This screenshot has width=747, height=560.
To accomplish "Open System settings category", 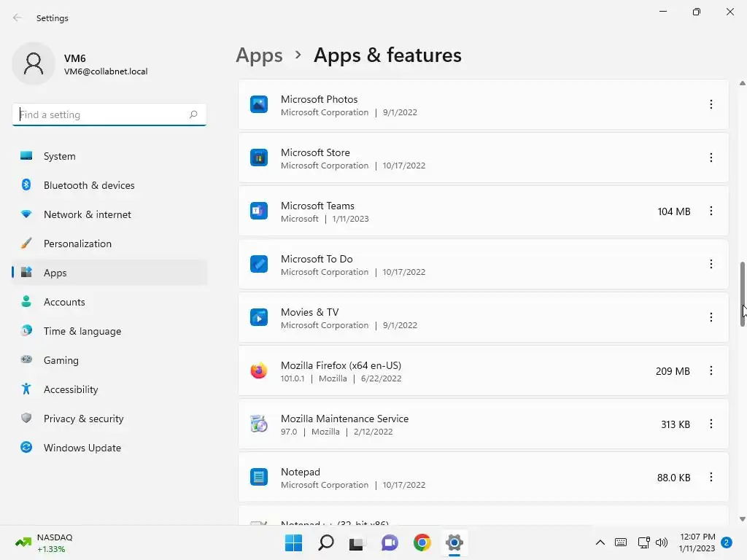I will click(109, 156).
